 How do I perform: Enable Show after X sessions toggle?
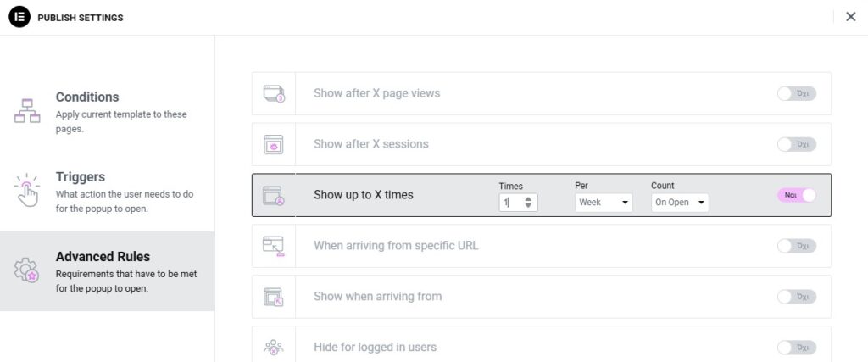[x=796, y=144]
